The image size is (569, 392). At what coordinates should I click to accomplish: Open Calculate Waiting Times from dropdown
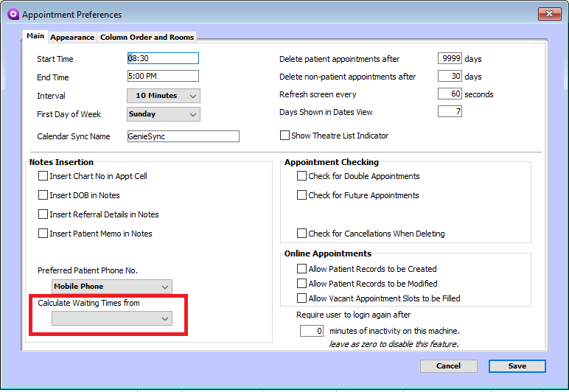click(x=112, y=318)
